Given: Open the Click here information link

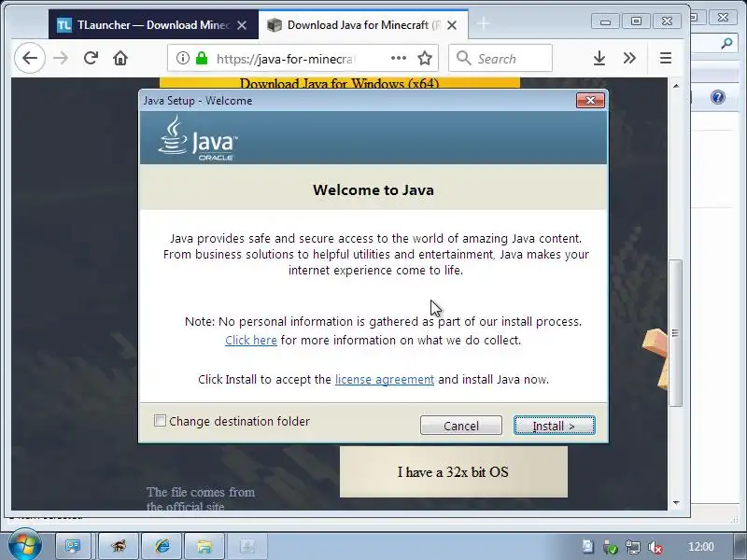Looking at the screenshot, I should tap(251, 341).
